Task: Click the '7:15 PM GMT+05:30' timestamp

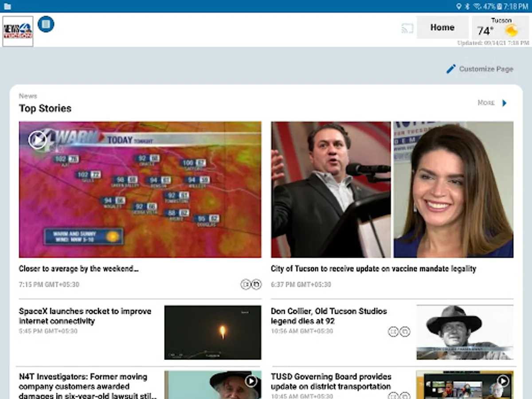Action: pos(49,285)
